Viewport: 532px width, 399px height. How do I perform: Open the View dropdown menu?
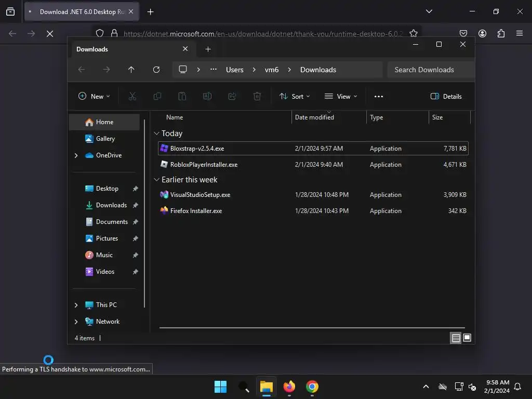(x=341, y=96)
